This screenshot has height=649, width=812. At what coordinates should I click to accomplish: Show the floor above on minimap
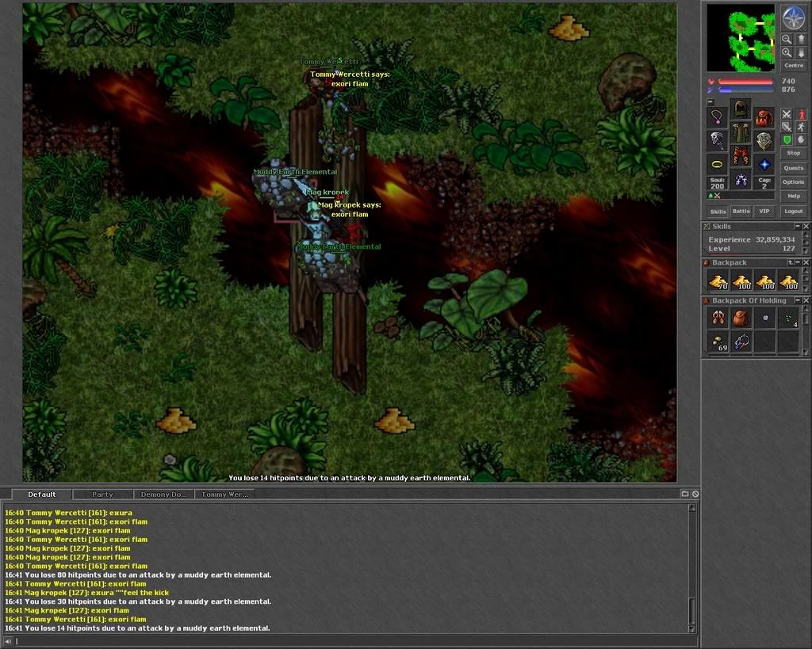(801, 40)
